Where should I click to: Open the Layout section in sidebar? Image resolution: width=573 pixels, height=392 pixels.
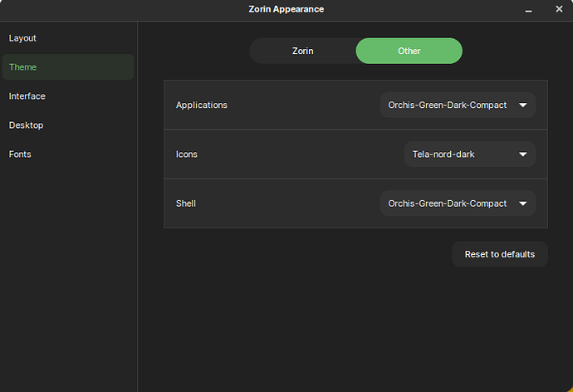(68, 38)
